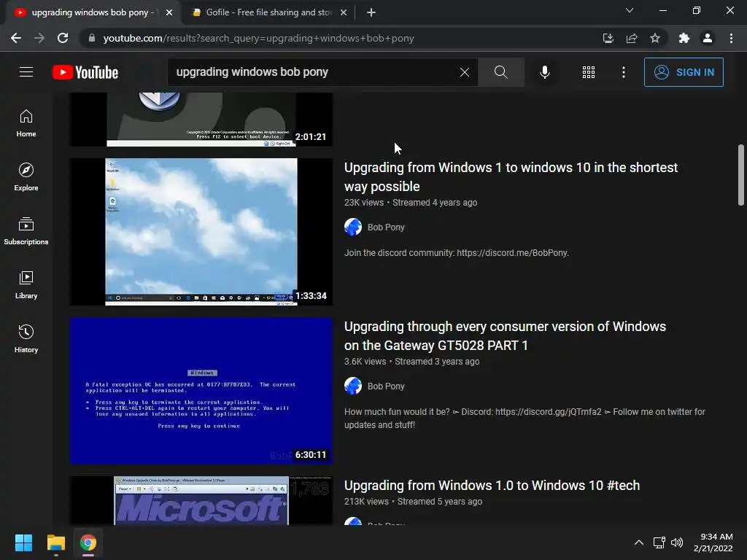Click the address bar URL
This screenshot has height=560, width=747.
pyautogui.click(x=258, y=38)
